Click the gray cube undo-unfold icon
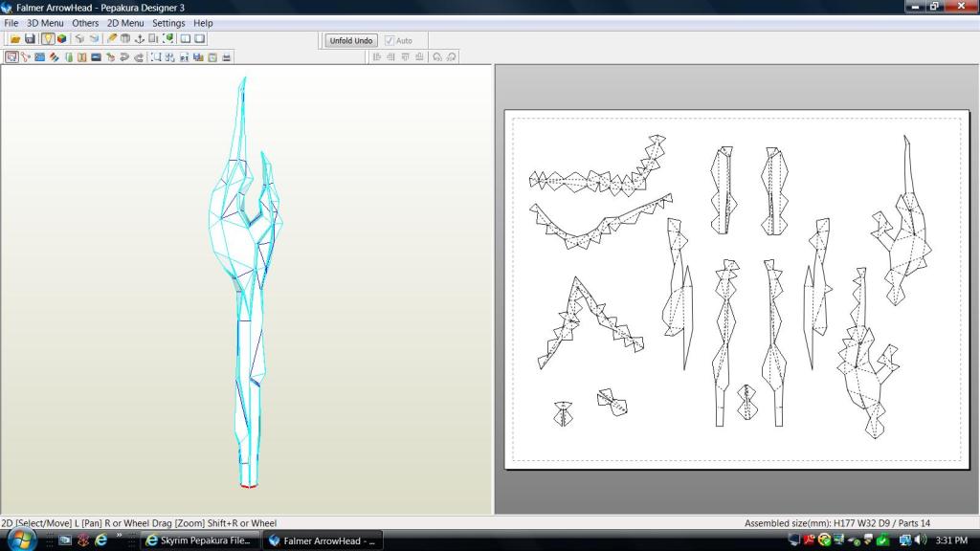 pos(79,38)
